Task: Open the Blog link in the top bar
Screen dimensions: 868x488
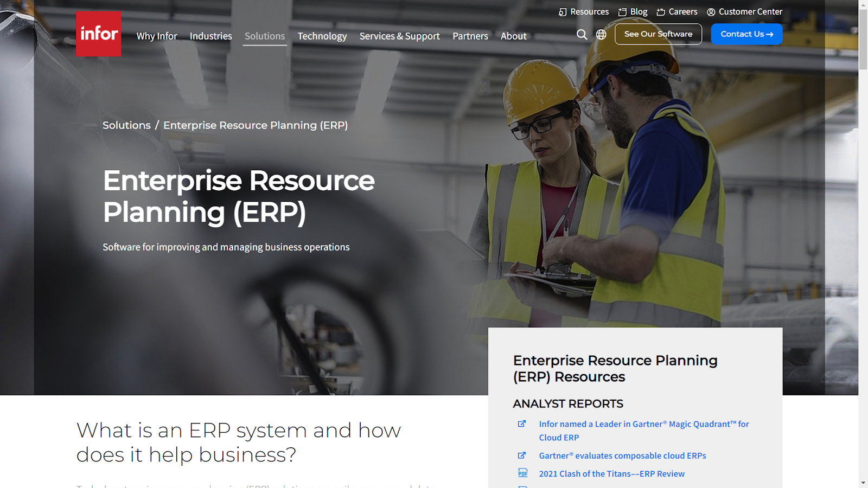Action: (x=639, y=12)
